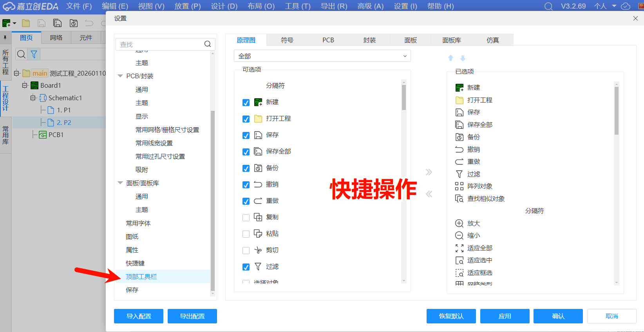Uncheck the 撤销 checkbox
Screen dimensions: 644x332
point(246,185)
